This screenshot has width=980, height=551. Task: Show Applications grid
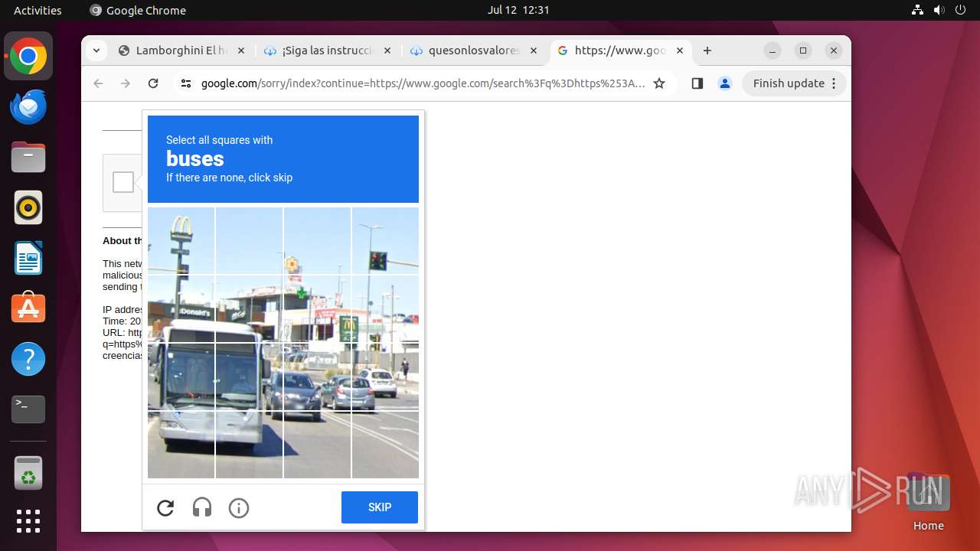click(28, 521)
